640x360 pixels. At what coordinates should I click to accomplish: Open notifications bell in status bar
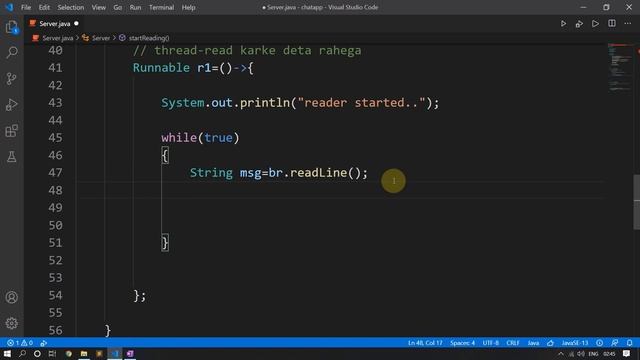click(x=630, y=343)
